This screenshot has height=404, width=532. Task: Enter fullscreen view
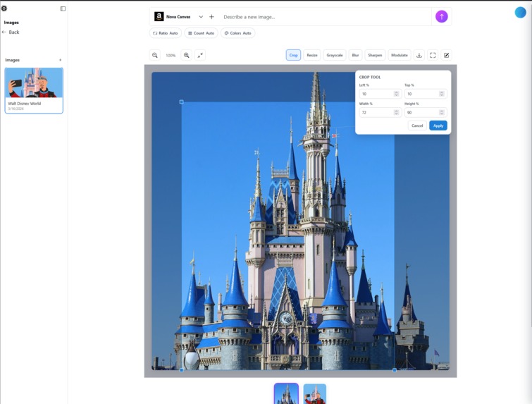pos(433,55)
